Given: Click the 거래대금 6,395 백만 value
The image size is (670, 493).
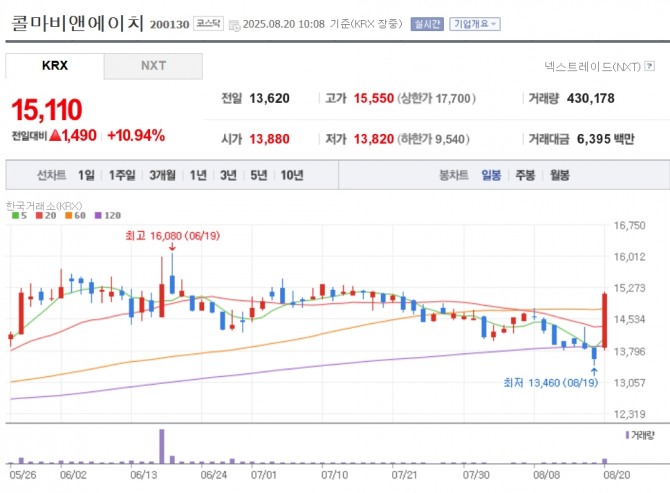Looking at the screenshot, I should [605, 139].
